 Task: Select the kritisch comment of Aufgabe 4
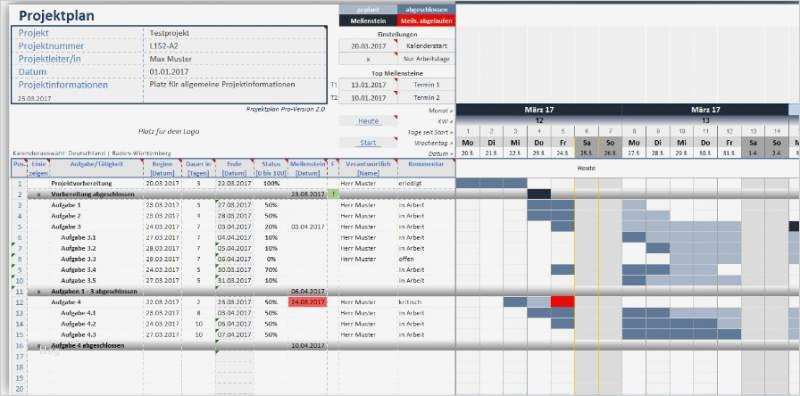click(410, 302)
